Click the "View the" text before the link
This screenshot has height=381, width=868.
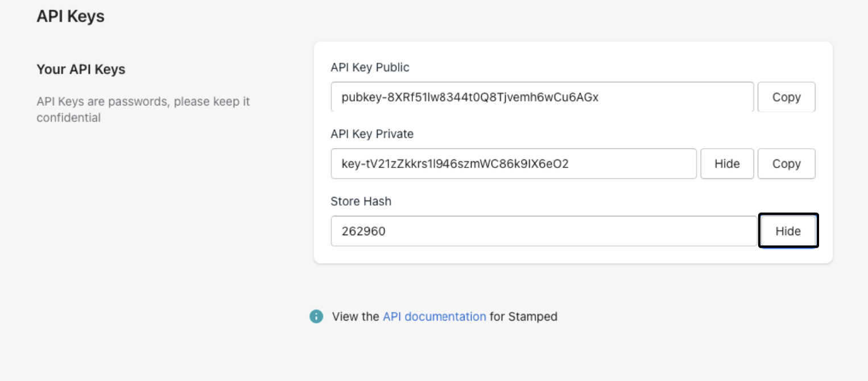[356, 317]
